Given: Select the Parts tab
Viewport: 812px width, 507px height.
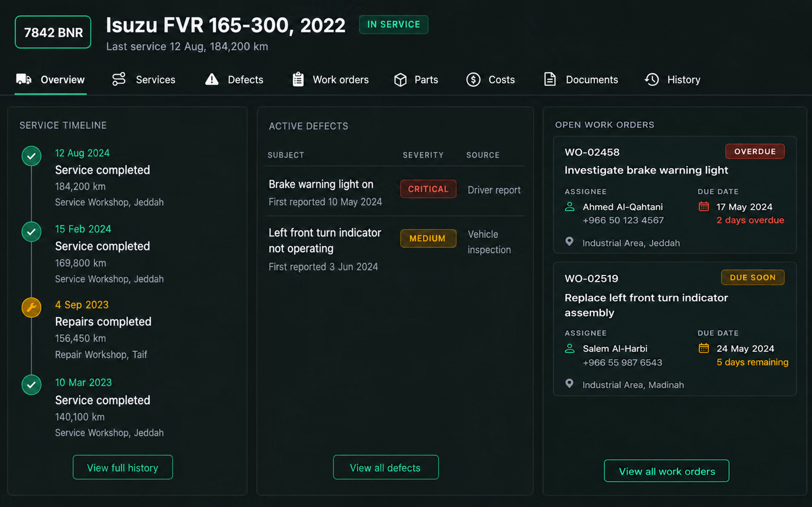Looking at the screenshot, I should click(x=416, y=80).
